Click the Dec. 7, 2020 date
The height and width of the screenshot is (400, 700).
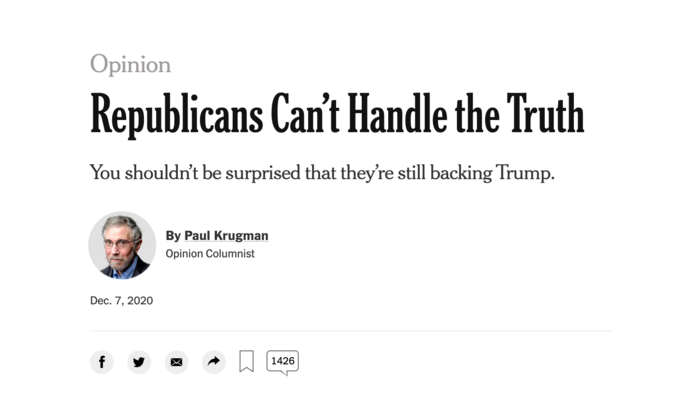click(x=121, y=300)
